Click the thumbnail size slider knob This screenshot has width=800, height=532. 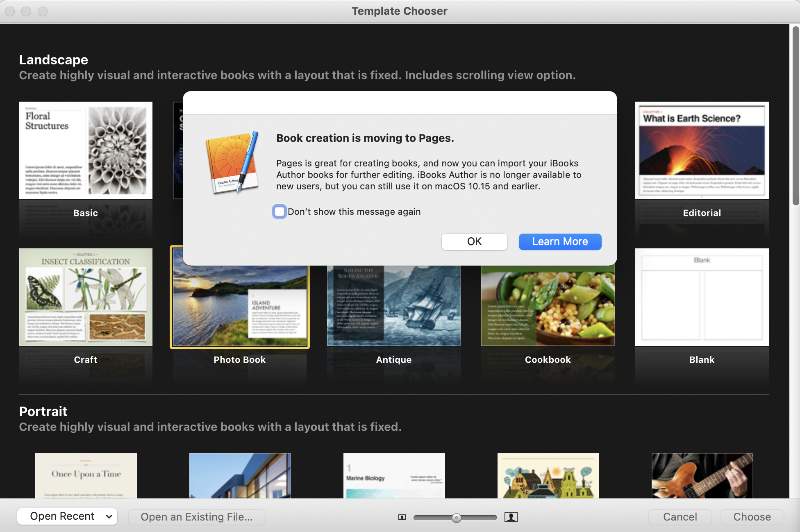pos(456,518)
